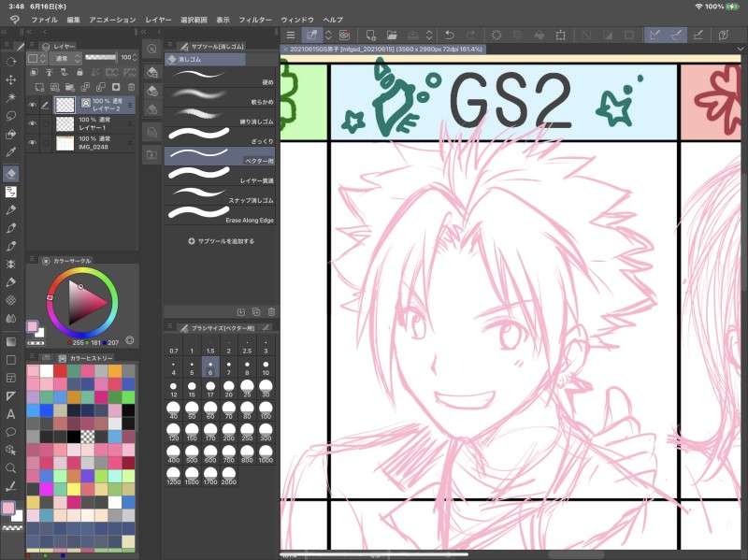The width and height of the screenshot is (748, 560).
Task: Select the Text tool (A icon)
Action: click(10, 414)
